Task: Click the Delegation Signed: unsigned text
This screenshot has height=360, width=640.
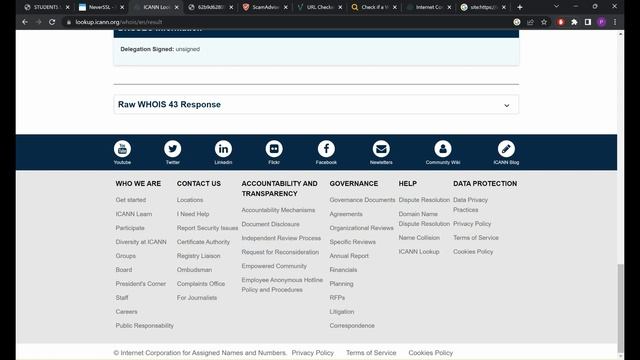Action: click(x=160, y=49)
